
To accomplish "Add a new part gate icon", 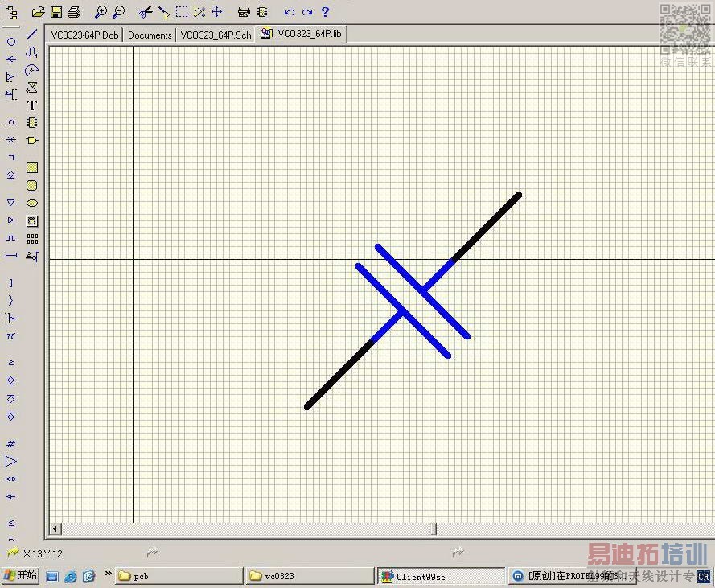I will [32, 141].
